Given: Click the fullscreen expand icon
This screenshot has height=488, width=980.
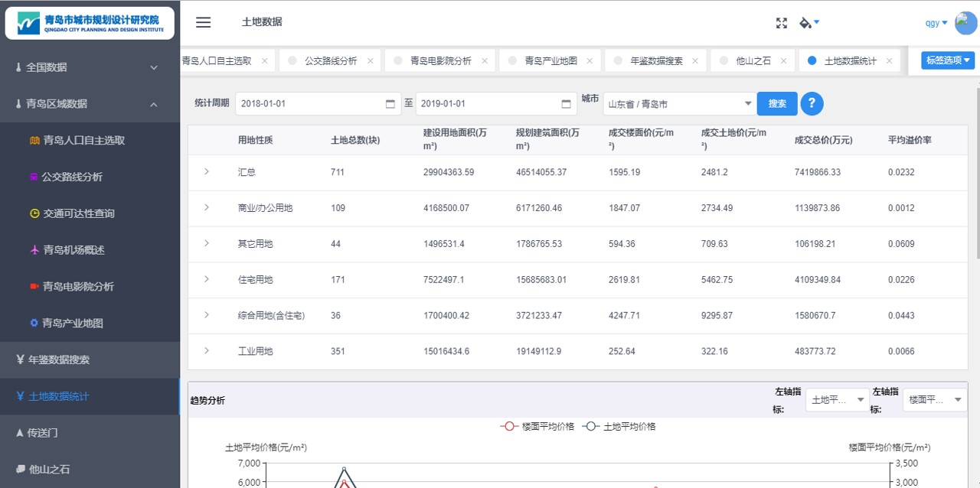Looking at the screenshot, I should pyautogui.click(x=782, y=23).
